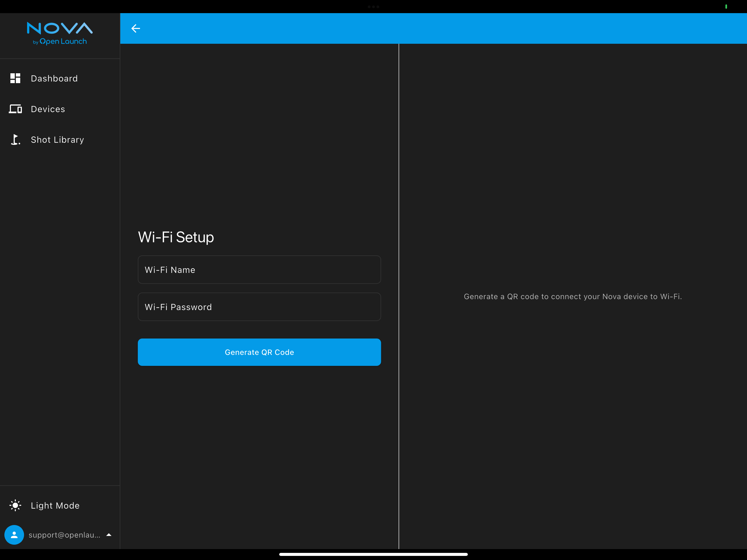Open the Dashboard menu label
Viewport: 747px width, 560px height.
[54, 78]
